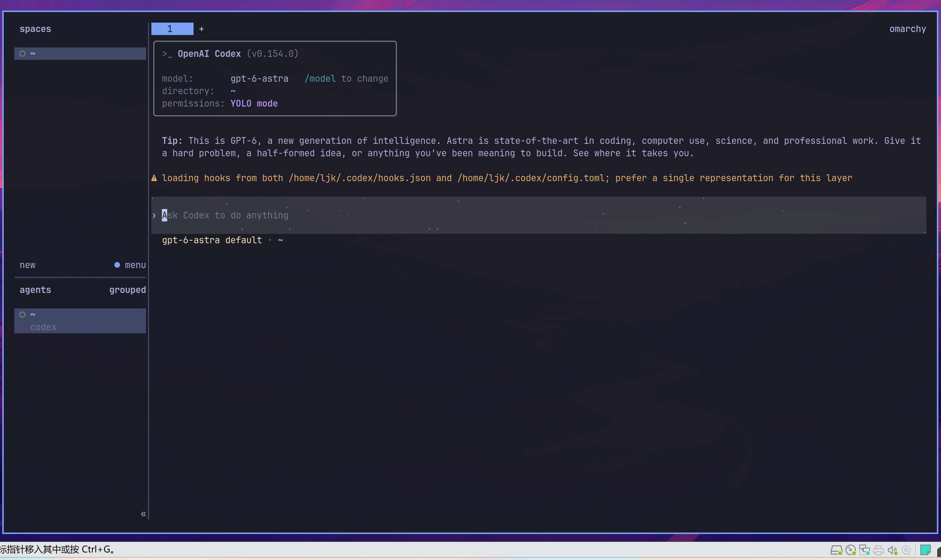Click the warning triangle icon before the hooks message

click(x=154, y=178)
